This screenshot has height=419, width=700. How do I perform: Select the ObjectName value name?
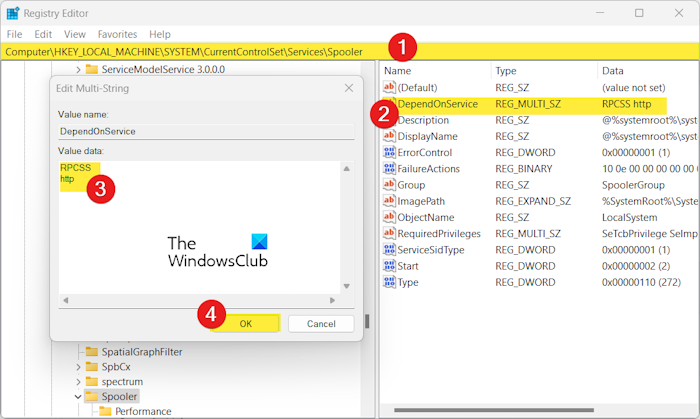point(425,217)
